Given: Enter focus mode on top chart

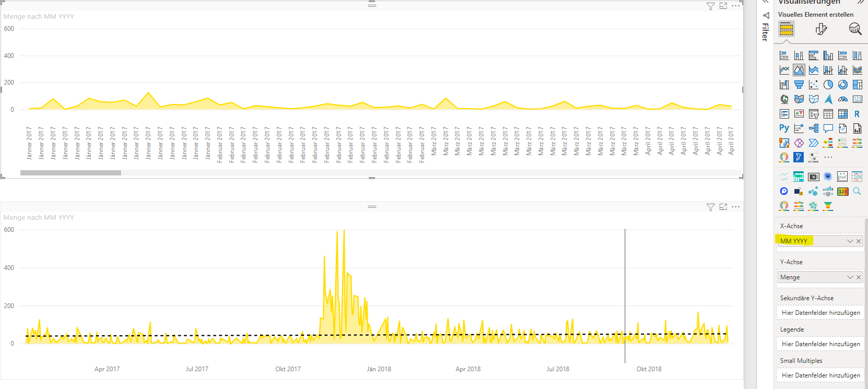Looking at the screenshot, I should pos(723,6).
